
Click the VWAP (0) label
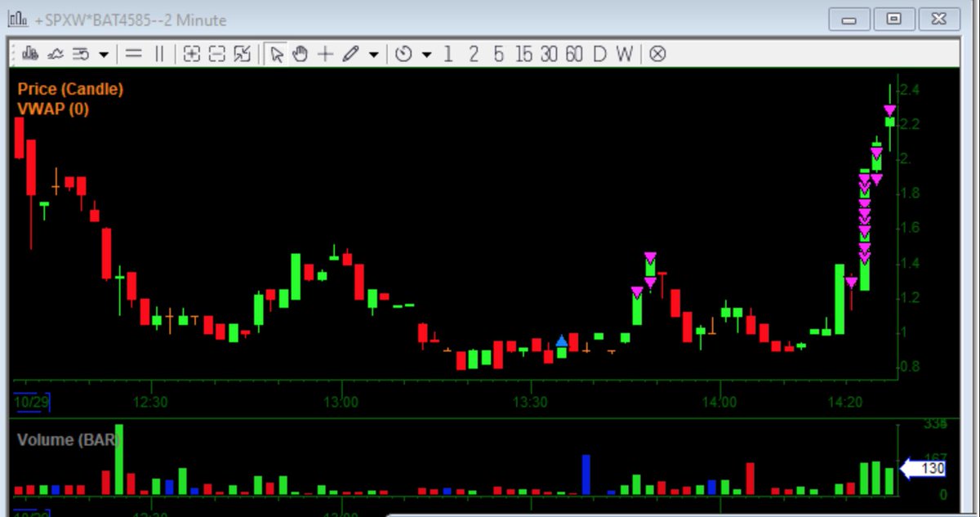coord(53,108)
